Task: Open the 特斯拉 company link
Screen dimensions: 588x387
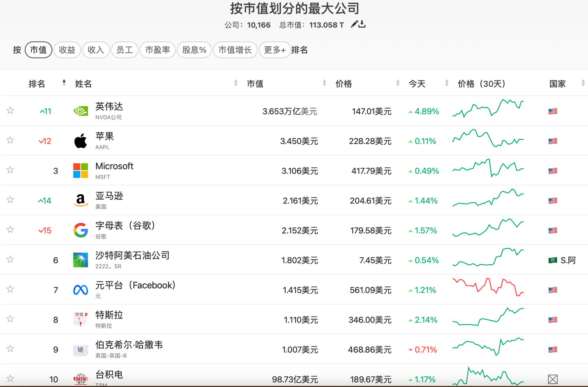Action: tap(109, 315)
